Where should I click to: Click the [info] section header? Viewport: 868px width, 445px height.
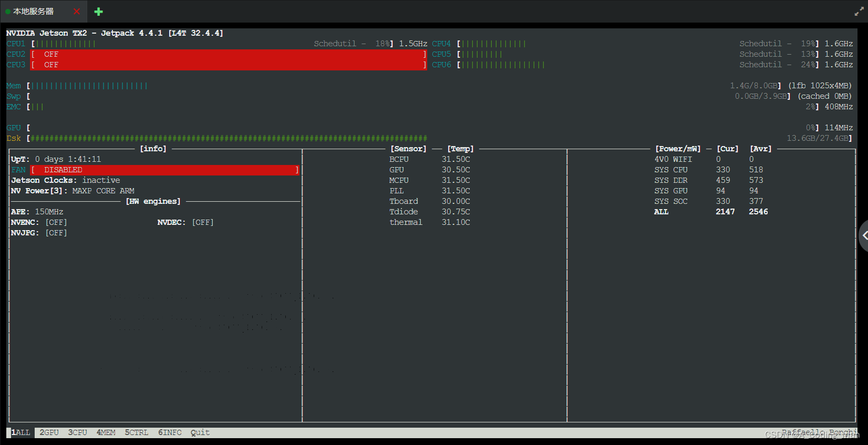coord(153,149)
